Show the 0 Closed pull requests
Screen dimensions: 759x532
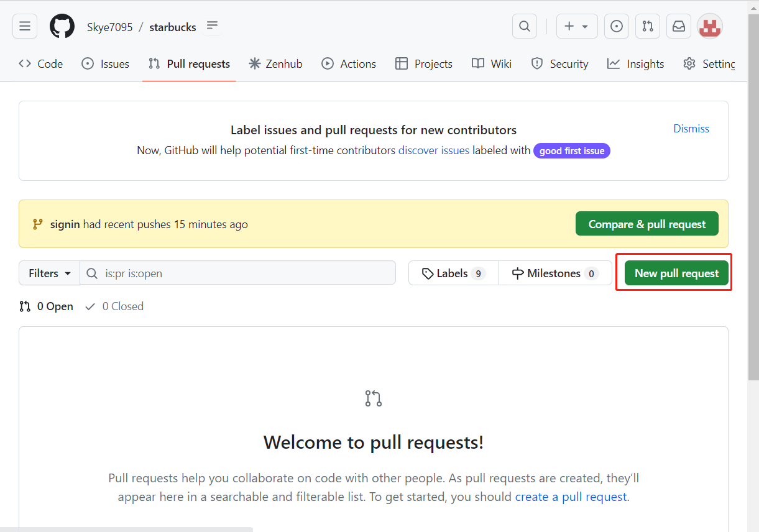point(114,306)
